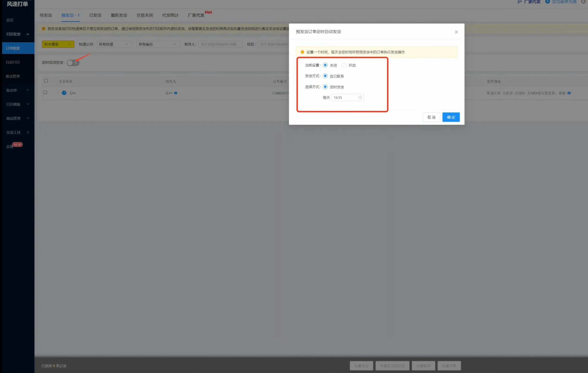Viewport: 588px width, 373px height.
Task: Click the 收件人 column header
Action: click(x=171, y=81)
